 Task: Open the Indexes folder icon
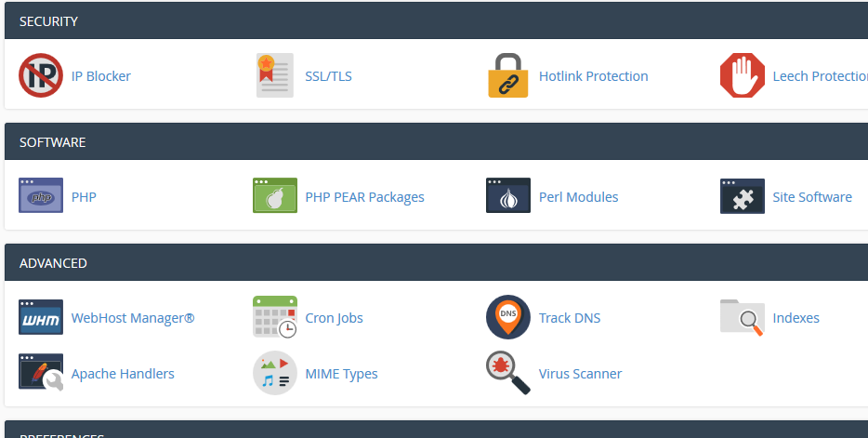pos(743,317)
